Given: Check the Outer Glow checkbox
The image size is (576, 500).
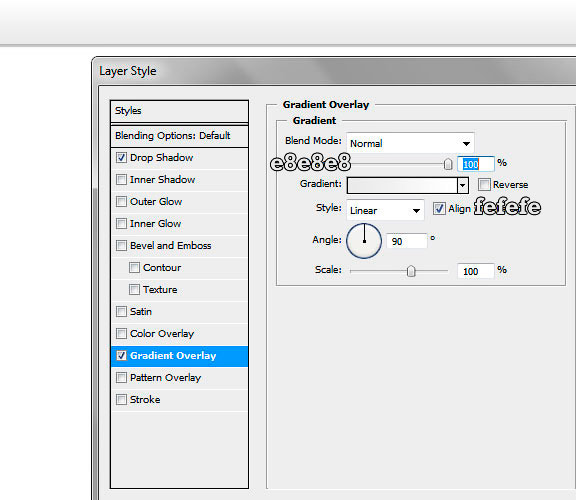Looking at the screenshot, I should [121, 202].
